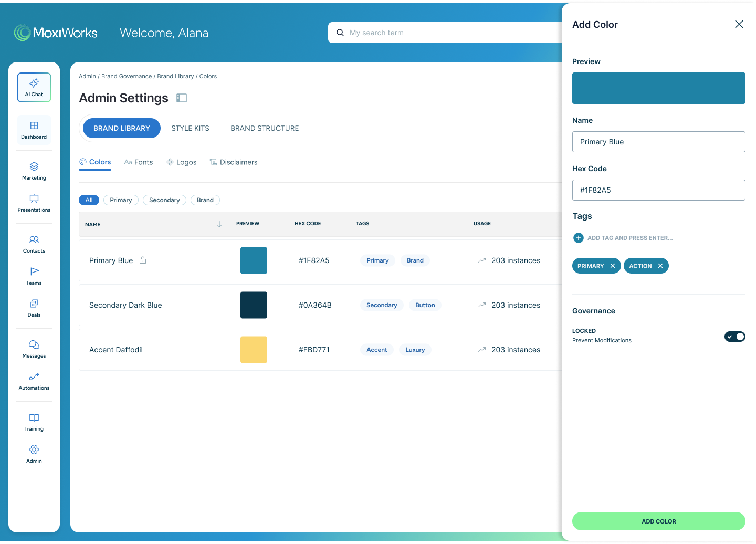Open the AI Chat sidebar item
The image size is (756, 544).
(x=34, y=87)
